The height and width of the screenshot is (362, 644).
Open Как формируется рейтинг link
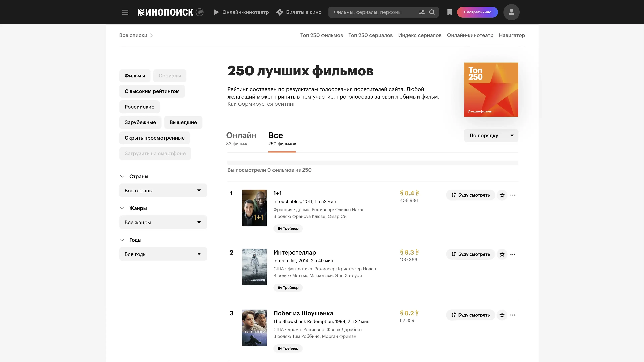(261, 104)
